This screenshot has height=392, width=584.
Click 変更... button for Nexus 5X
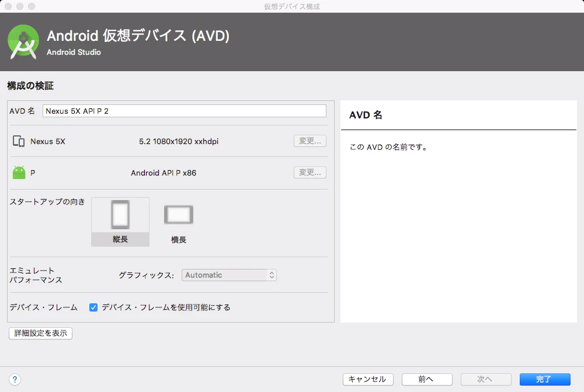click(310, 141)
